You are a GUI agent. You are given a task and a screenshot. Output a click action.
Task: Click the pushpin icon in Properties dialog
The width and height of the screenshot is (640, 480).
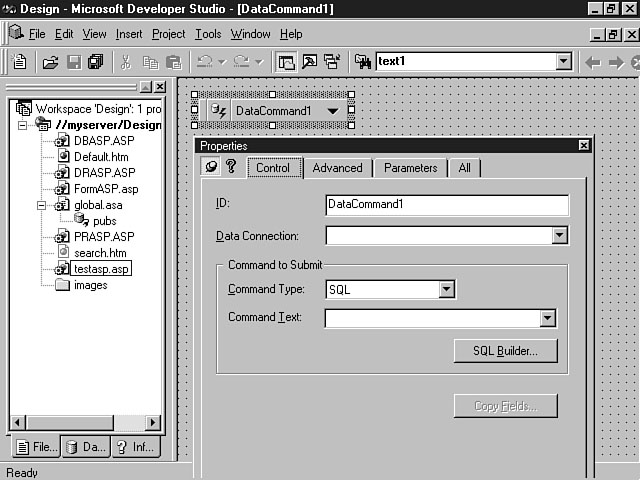coord(211,167)
